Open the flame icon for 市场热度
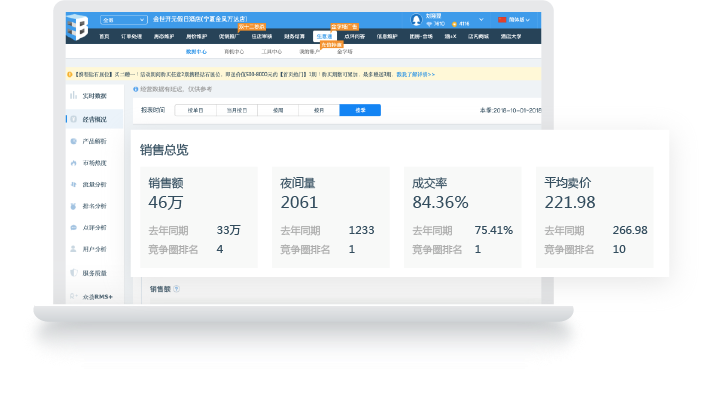Viewport: 706px width, 394px height. [73, 163]
